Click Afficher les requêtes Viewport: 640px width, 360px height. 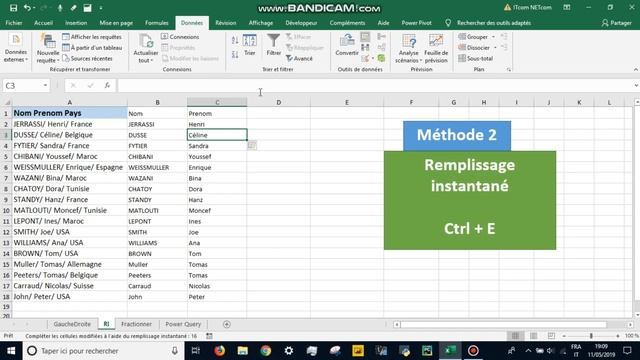coord(92,37)
